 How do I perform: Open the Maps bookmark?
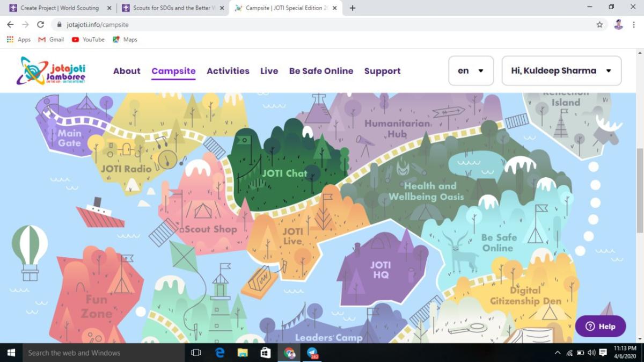pyautogui.click(x=125, y=40)
